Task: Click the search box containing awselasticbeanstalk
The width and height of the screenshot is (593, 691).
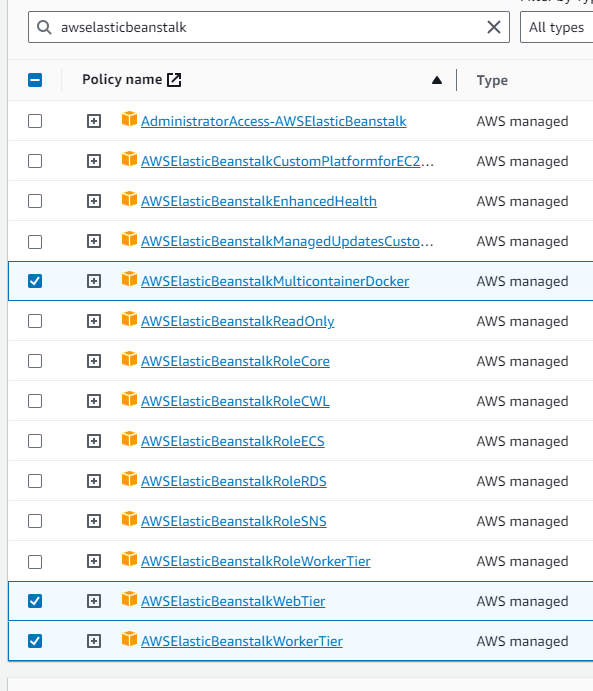Action: 269,27
